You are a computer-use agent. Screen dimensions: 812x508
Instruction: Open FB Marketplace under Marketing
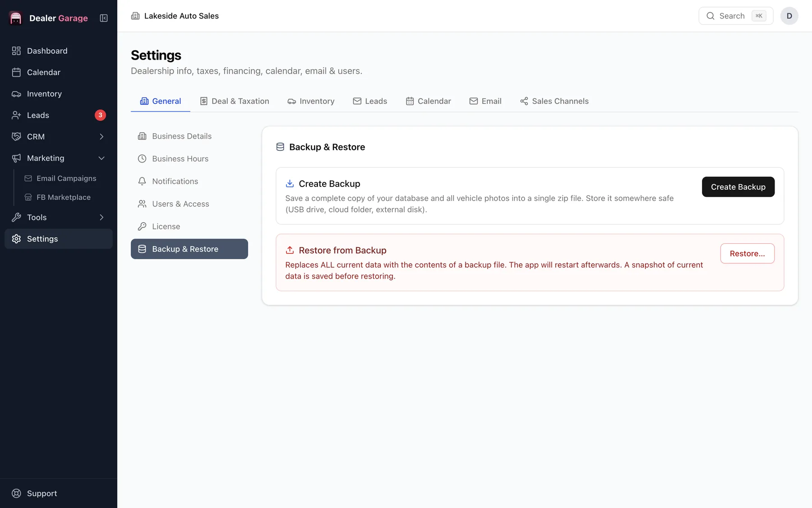click(64, 197)
